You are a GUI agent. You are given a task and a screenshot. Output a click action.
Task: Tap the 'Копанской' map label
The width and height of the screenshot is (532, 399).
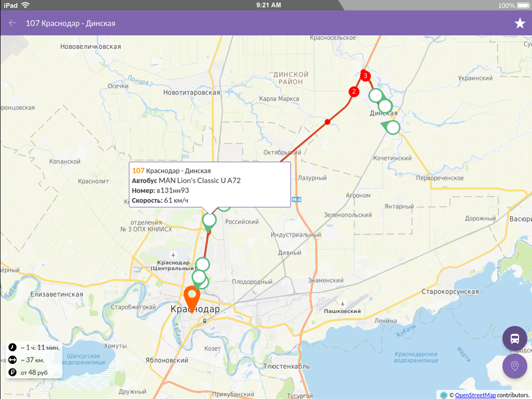pos(65,162)
